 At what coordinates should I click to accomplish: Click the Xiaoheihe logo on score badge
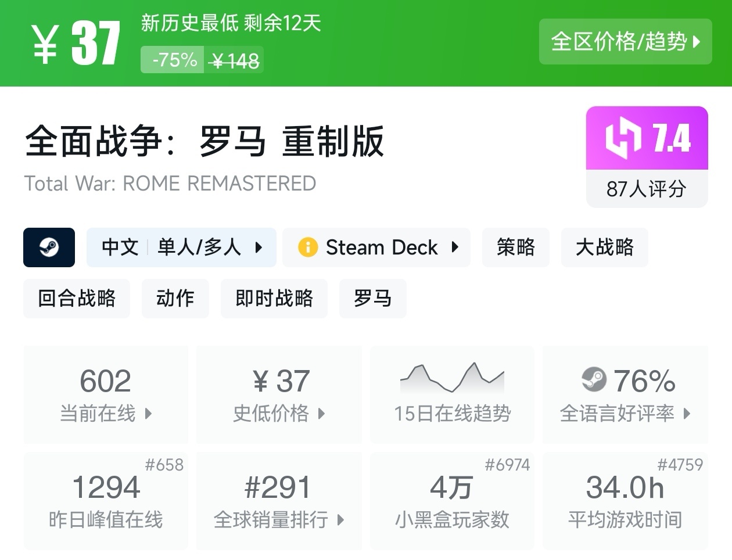(x=623, y=138)
